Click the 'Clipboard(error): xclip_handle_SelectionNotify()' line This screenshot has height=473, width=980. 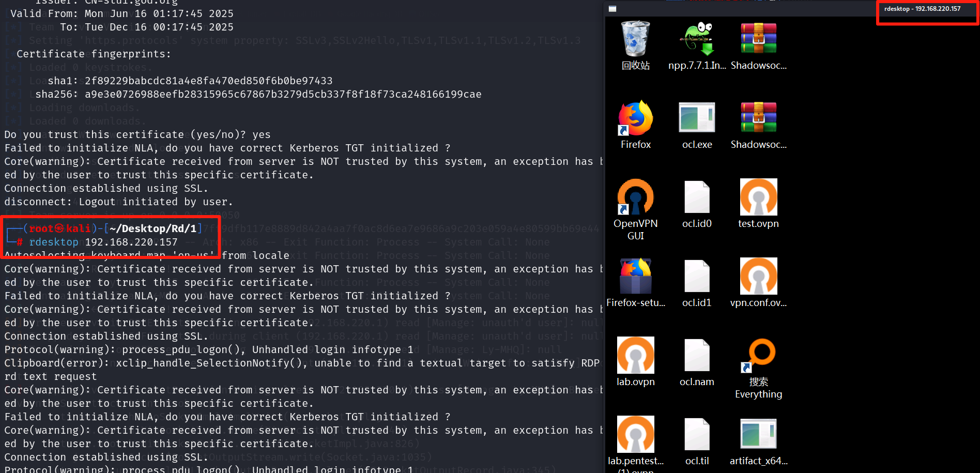click(x=302, y=363)
